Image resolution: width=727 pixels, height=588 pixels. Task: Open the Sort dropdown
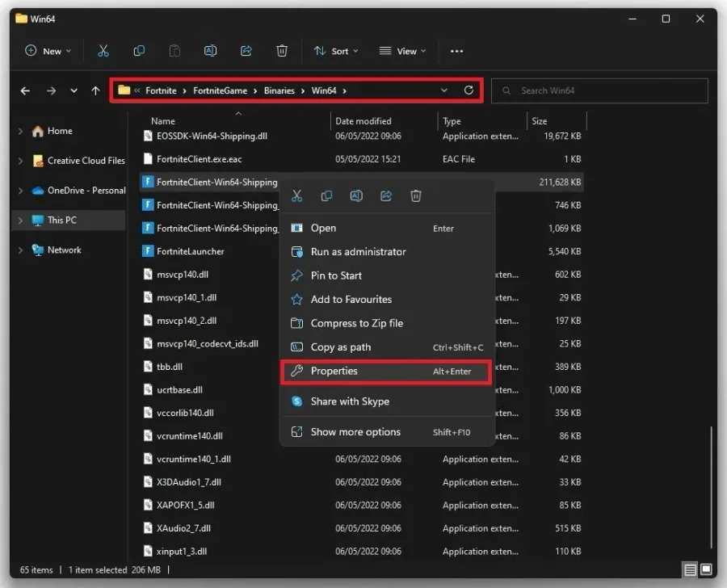336,51
